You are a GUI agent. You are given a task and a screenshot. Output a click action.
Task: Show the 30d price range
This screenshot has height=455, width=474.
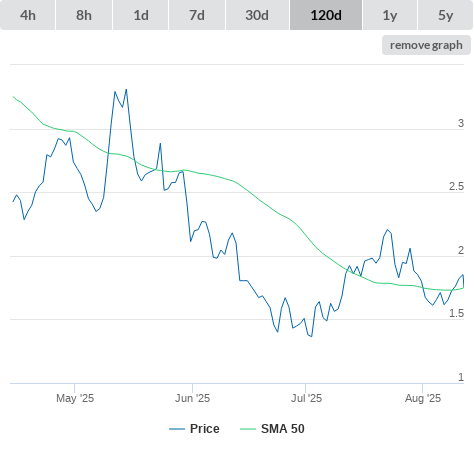tap(257, 15)
